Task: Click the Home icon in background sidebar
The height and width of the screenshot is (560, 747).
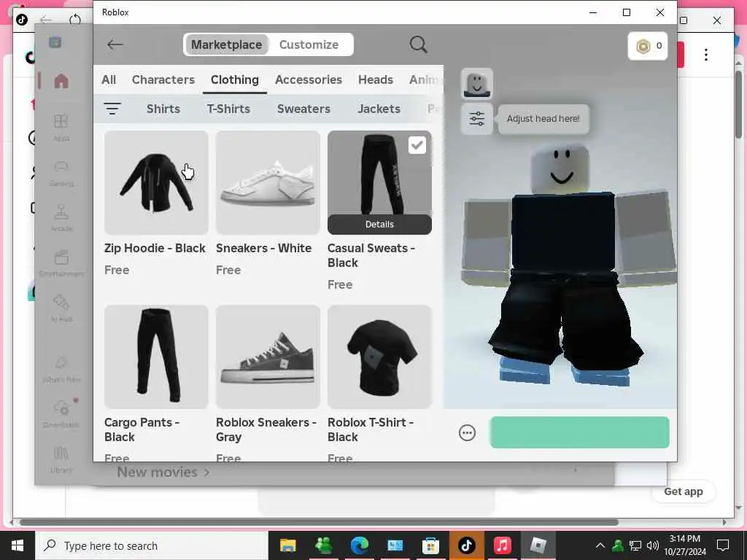Action: (x=61, y=81)
